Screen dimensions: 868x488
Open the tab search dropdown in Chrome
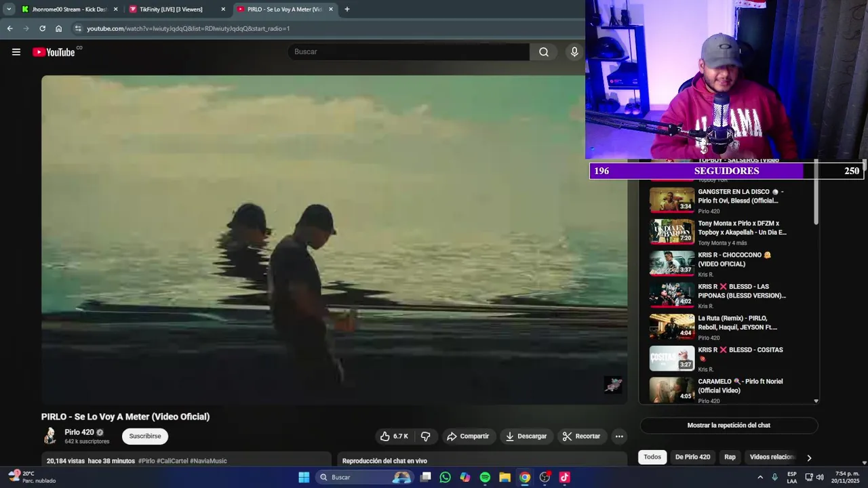9,9
